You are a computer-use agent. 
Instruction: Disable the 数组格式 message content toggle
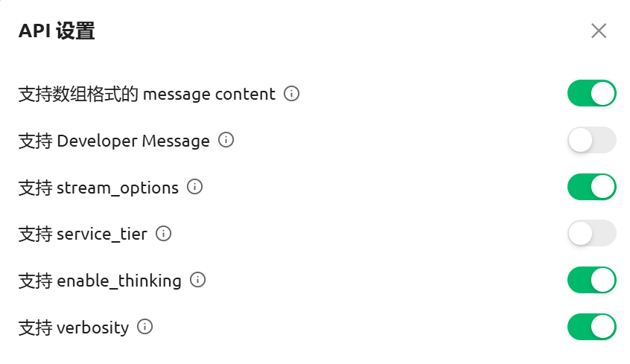tap(591, 94)
